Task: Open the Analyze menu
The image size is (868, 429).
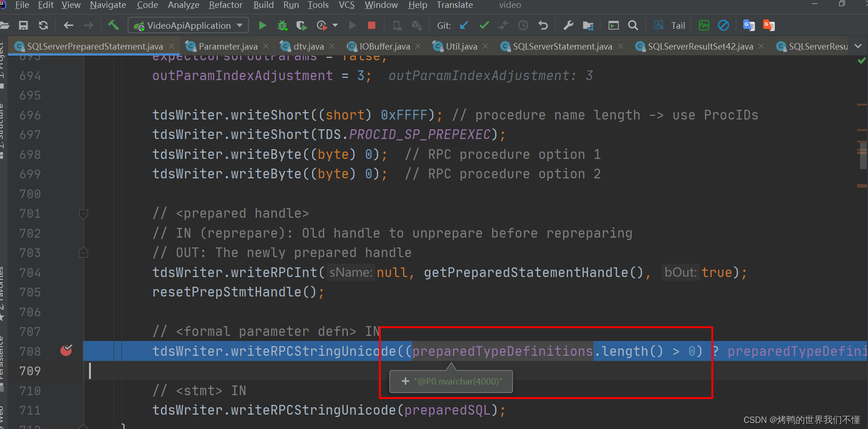Action: tap(184, 5)
